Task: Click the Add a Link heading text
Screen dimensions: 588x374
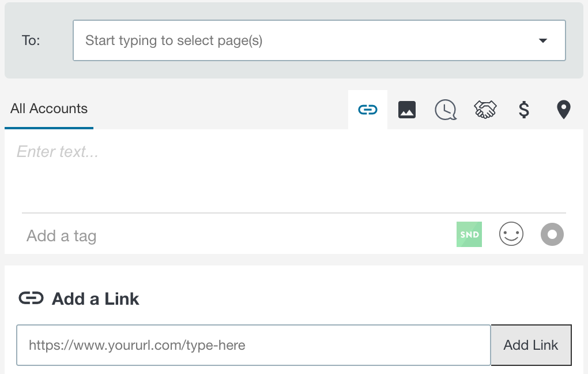Action: [x=95, y=299]
